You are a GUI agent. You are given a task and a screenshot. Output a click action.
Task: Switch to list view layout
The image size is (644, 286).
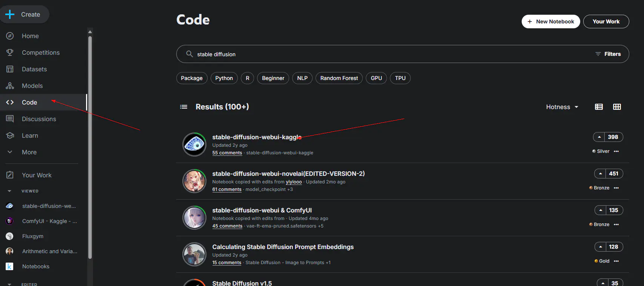click(x=599, y=107)
